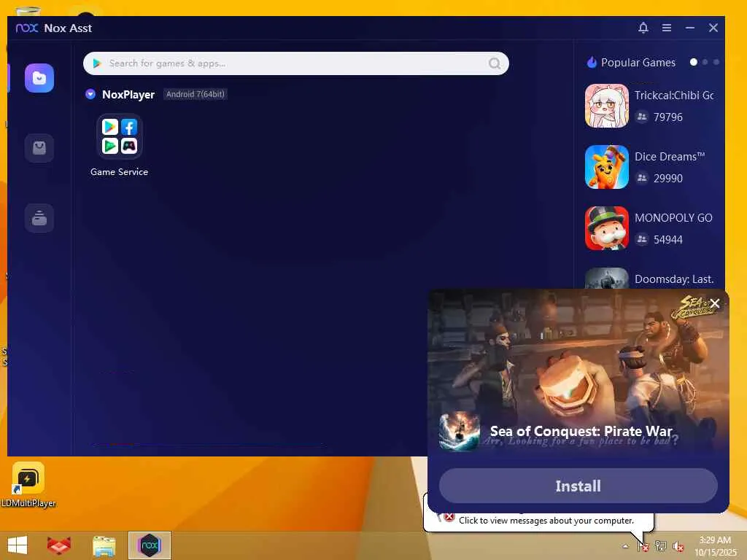Open File Explorer from the taskbar
Image resolution: width=747 pixels, height=560 pixels.
pyautogui.click(x=104, y=545)
